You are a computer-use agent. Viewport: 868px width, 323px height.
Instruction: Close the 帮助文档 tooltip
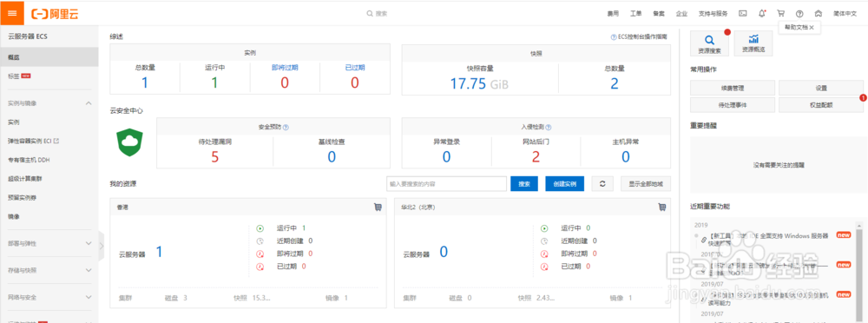(x=812, y=27)
